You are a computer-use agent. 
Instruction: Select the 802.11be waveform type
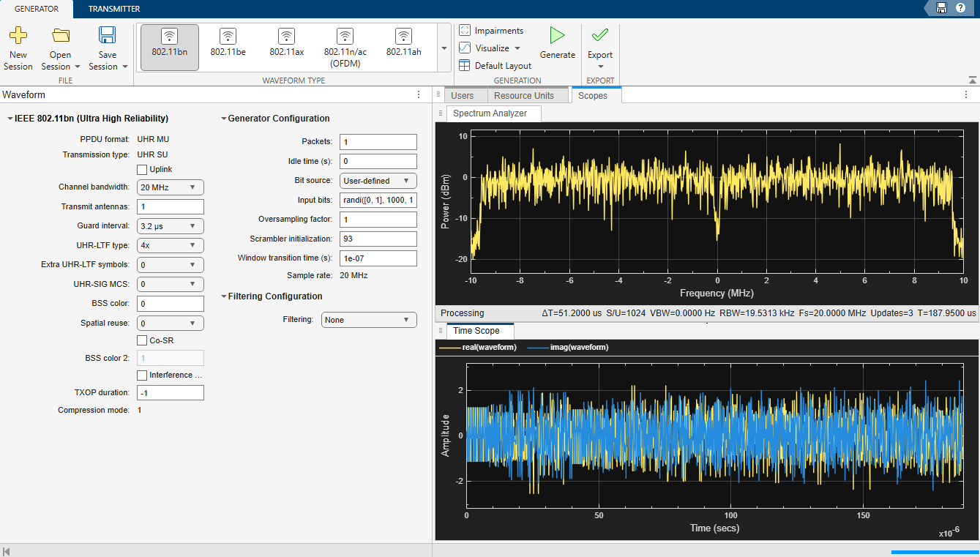228,48
